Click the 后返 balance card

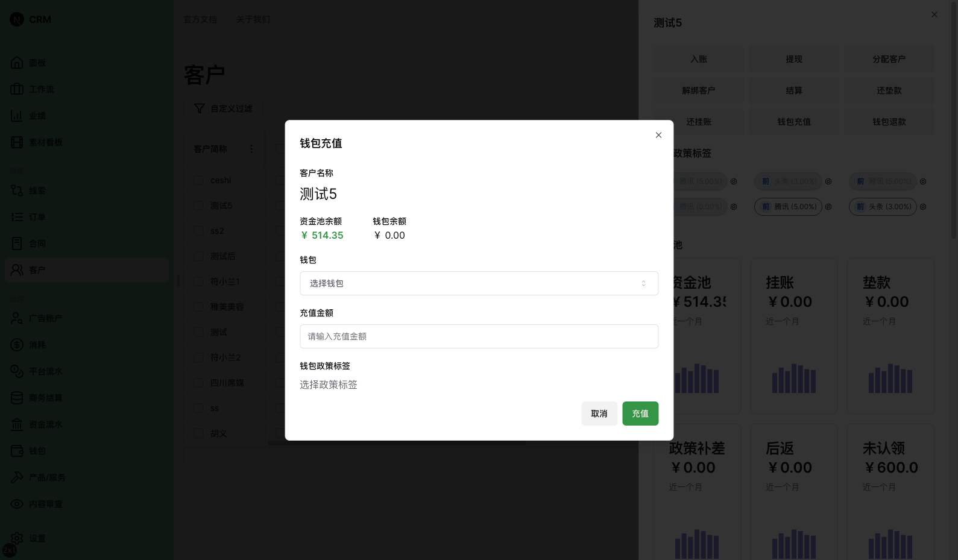click(x=794, y=492)
